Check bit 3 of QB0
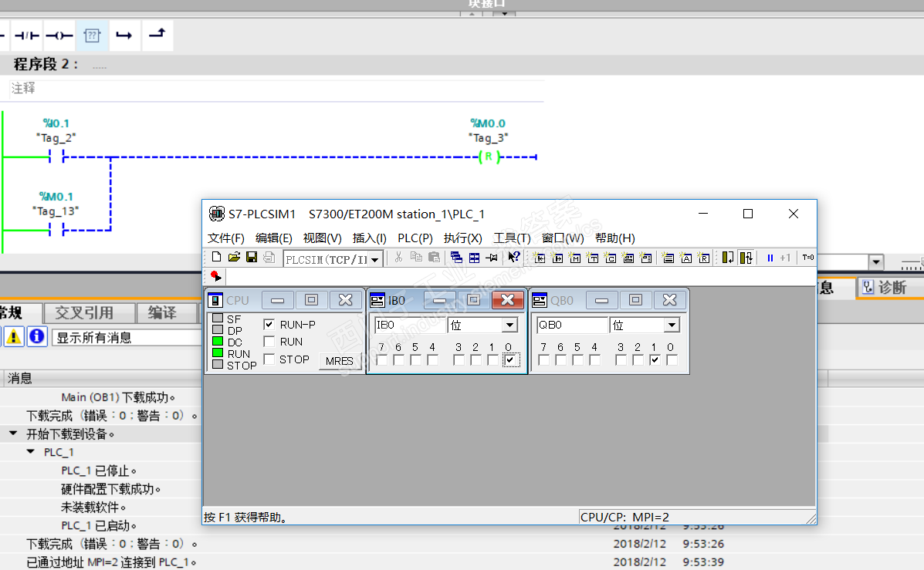Screen dimensions: 924x570 (x=621, y=359)
